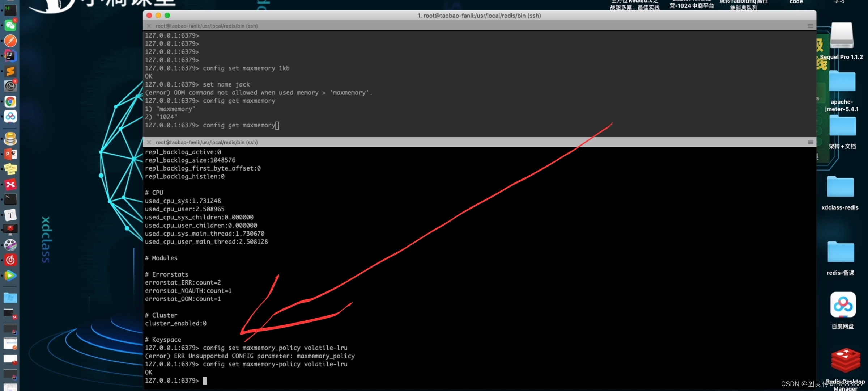Screen dimensions: 868x391
Task: Click the '# Keyspace' header
Action: pyautogui.click(x=163, y=340)
